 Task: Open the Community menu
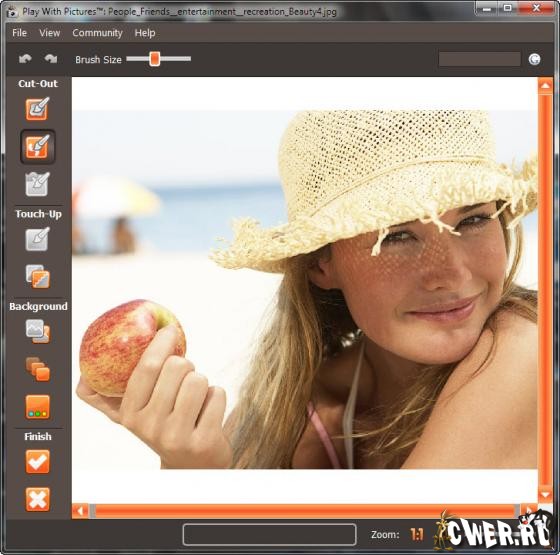(97, 33)
